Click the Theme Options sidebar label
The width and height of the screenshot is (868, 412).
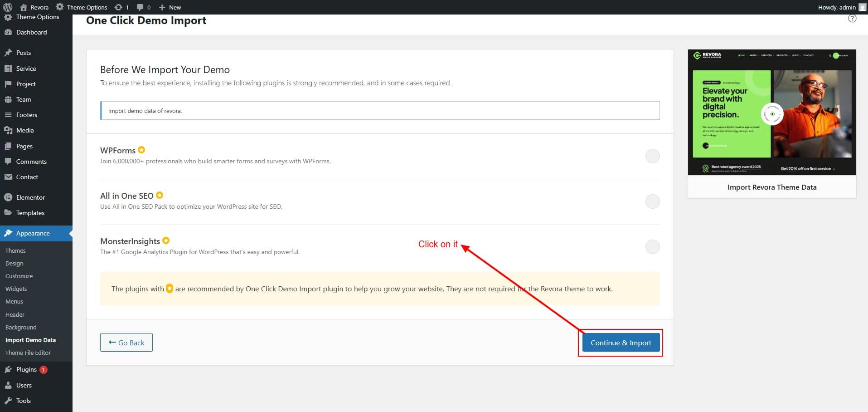tap(38, 17)
